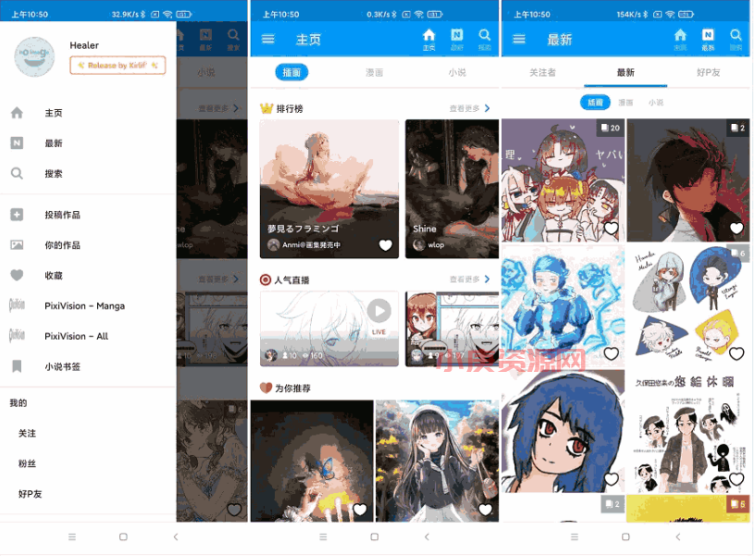Open the navigation drawer on the 最新 screen

[518, 37]
